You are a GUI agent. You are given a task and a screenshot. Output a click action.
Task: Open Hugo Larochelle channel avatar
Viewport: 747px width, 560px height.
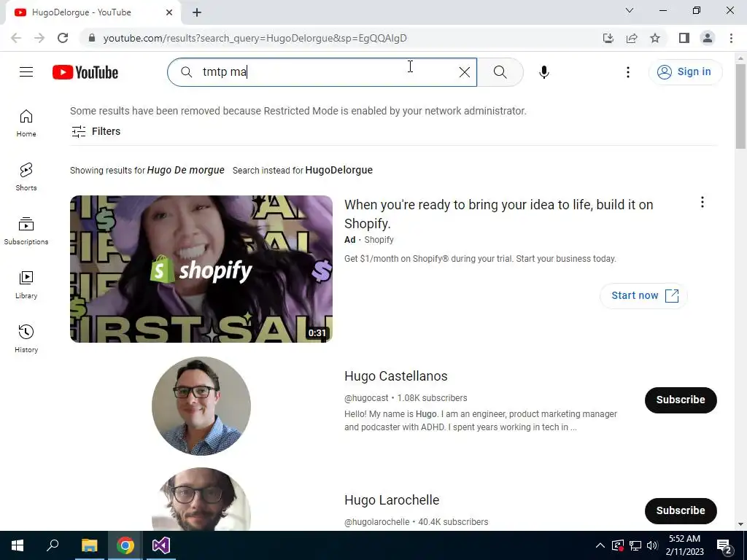point(201,499)
